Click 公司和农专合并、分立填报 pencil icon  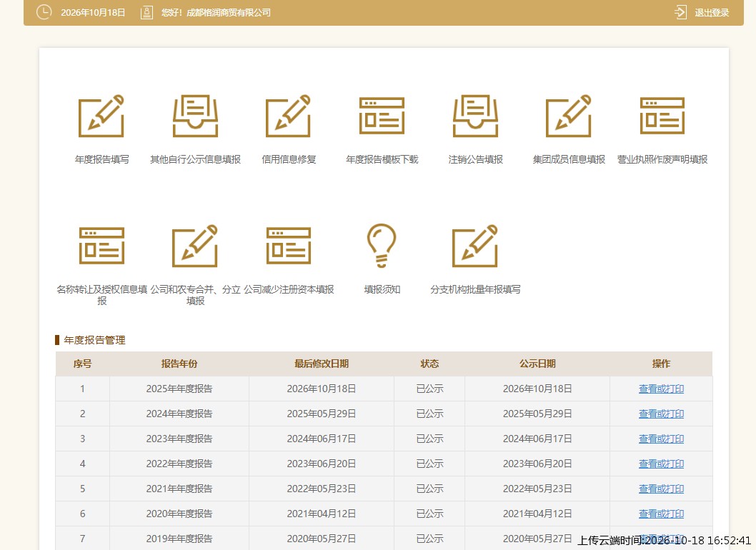click(x=195, y=246)
